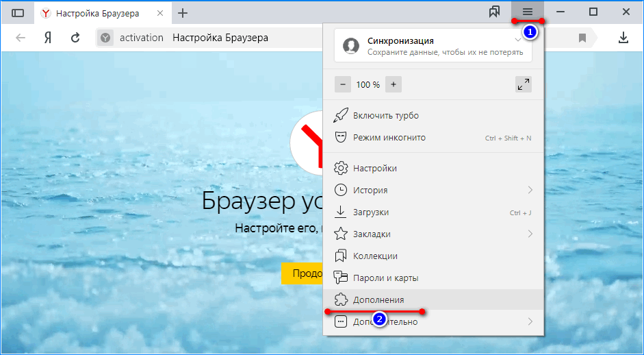Expand the История submenu arrow
Viewport: 644px width, 355px height.
[x=530, y=190]
